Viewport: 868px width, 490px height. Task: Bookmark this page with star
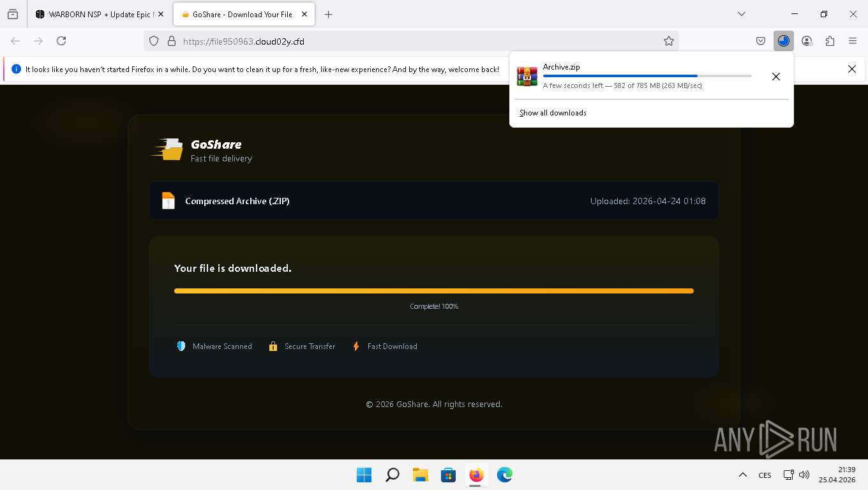point(668,41)
